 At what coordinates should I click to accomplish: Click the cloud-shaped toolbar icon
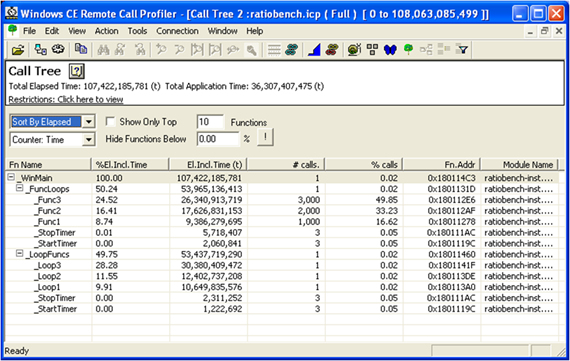point(58,49)
